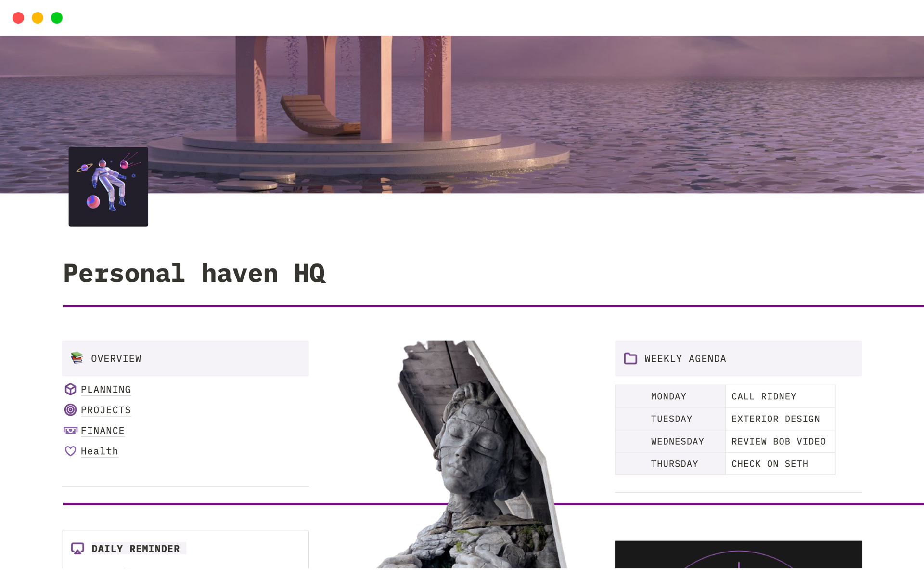This screenshot has height=578, width=924.
Task: Click the Overview navigation icon
Action: [x=77, y=358]
